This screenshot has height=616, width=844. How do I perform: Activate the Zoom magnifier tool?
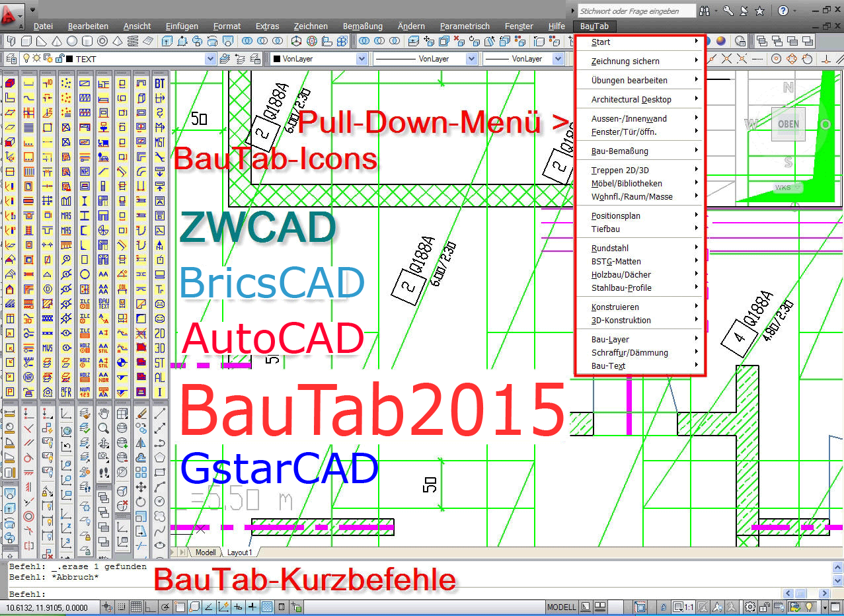(104, 428)
